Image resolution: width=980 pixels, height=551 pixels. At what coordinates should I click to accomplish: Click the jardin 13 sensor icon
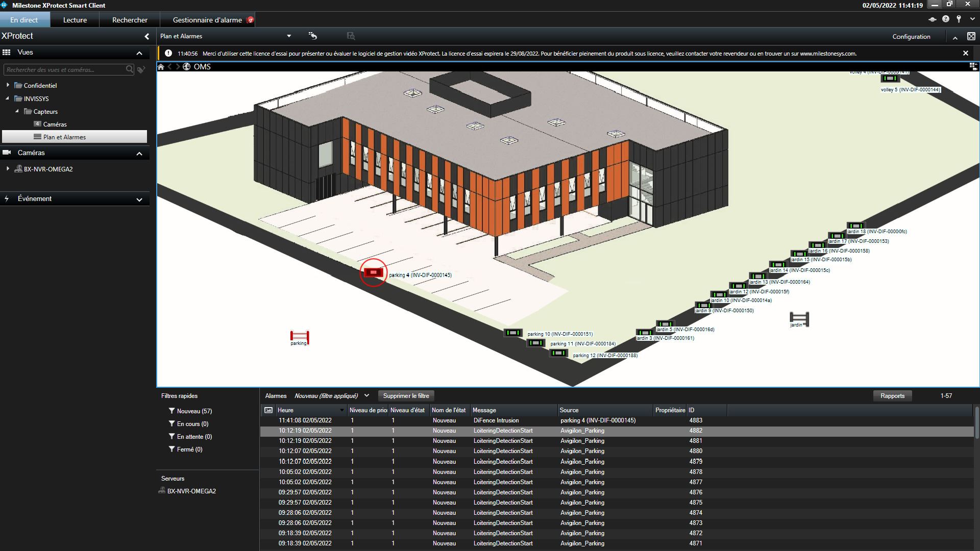pyautogui.click(x=758, y=277)
